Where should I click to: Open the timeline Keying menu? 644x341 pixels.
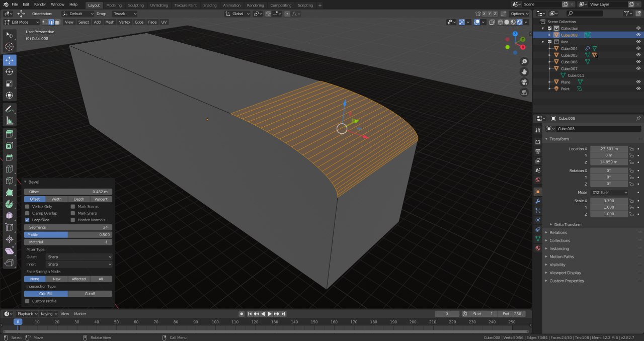click(x=48, y=314)
